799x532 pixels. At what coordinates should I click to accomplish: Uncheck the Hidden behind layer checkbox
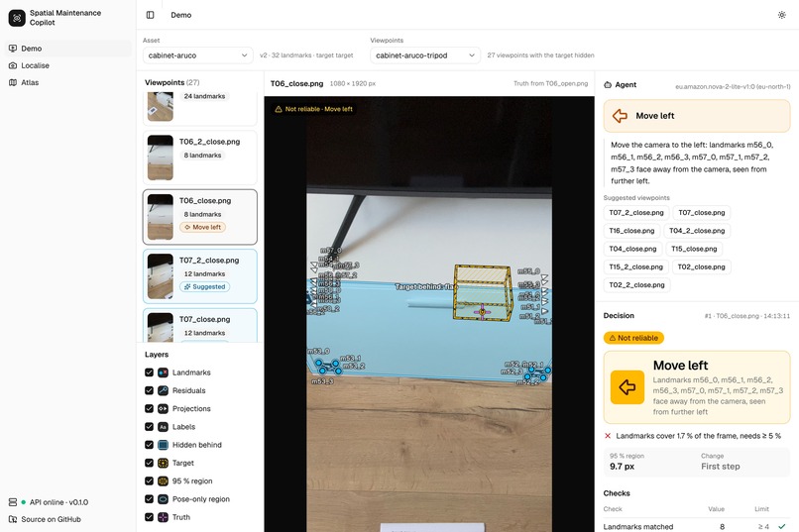tap(149, 445)
